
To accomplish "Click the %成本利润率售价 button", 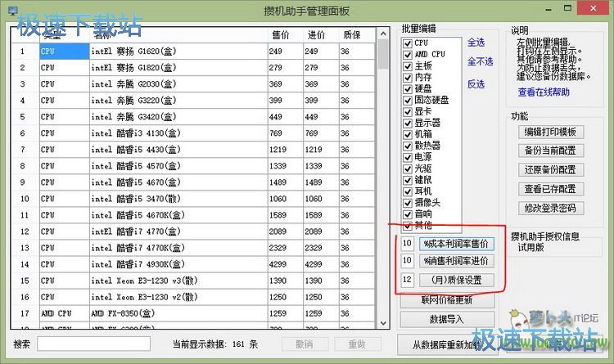I will click(456, 244).
